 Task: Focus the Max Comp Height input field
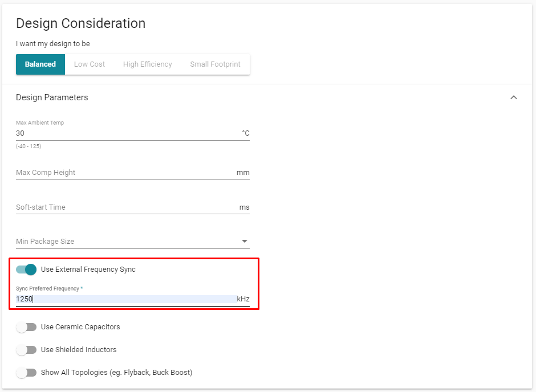point(125,173)
